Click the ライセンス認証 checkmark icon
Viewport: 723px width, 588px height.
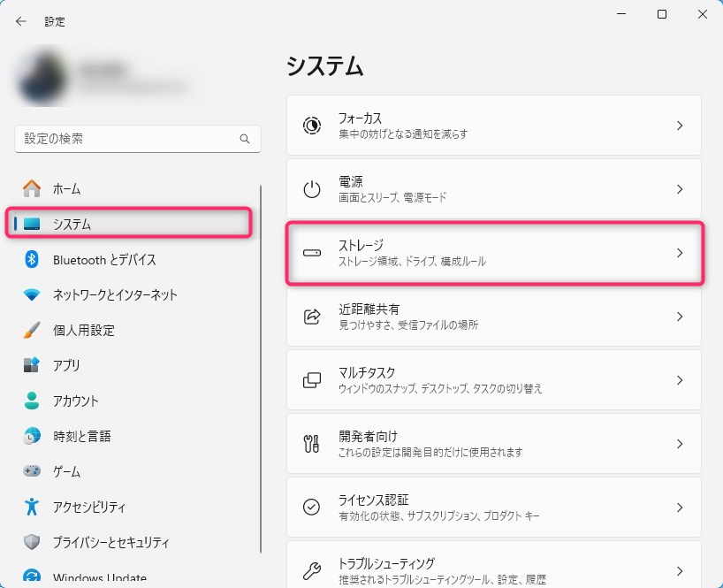tap(312, 508)
